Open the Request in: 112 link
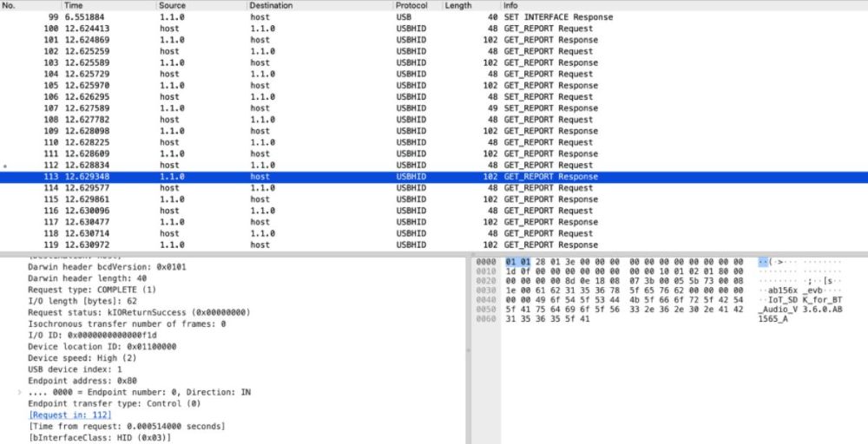The height and width of the screenshot is (444, 868). [x=70, y=415]
